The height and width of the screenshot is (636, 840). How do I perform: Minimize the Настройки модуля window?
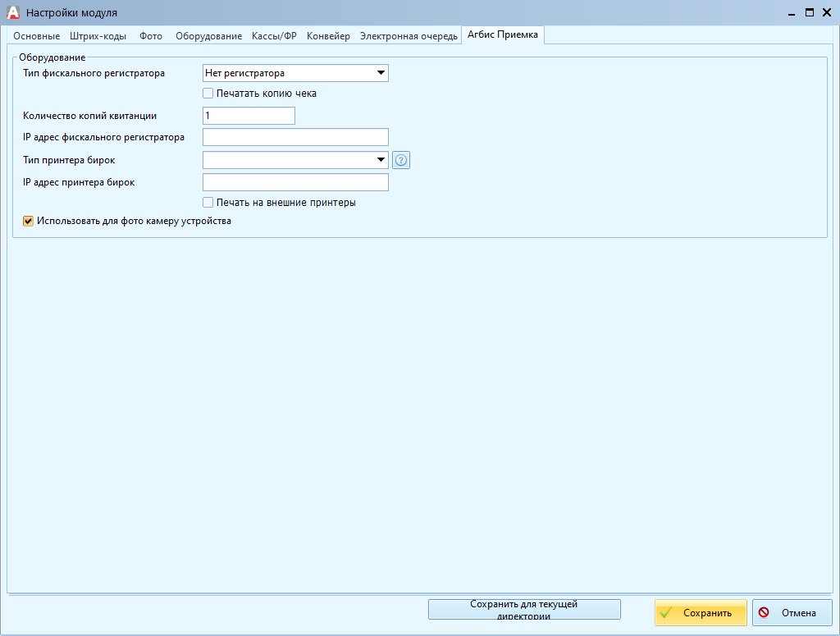pos(792,13)
